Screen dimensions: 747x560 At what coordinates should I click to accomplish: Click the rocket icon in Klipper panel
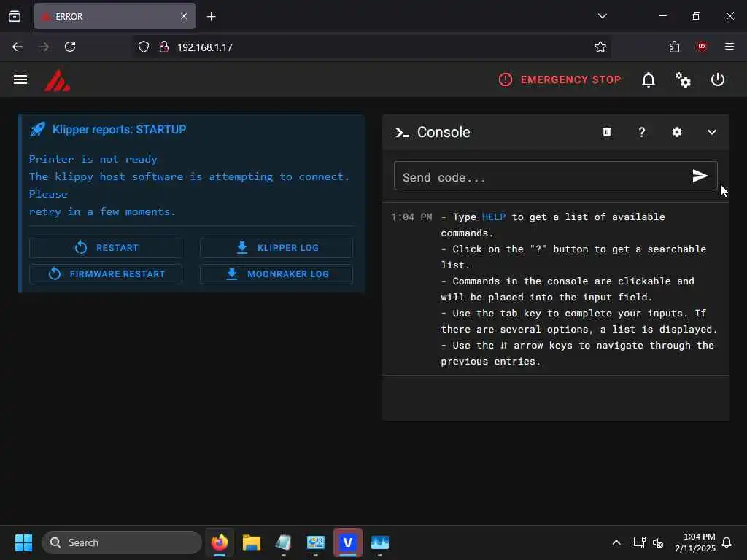point(38,129)
